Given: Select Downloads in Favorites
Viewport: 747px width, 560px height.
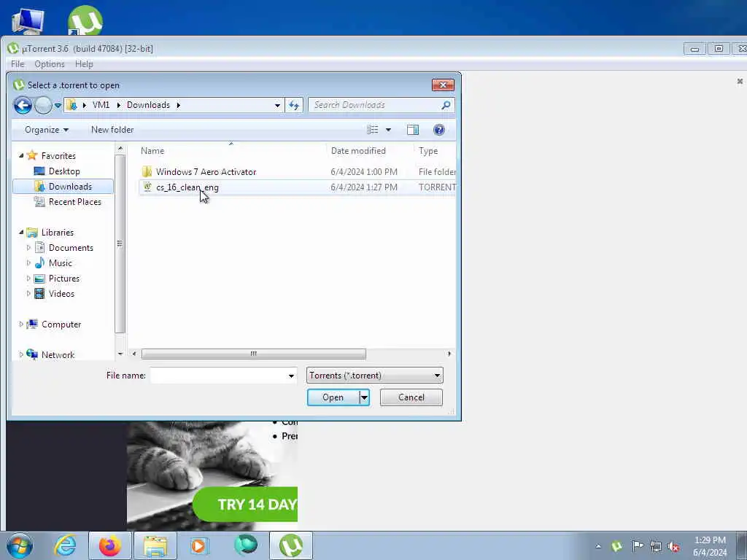Looking at the screenshot, I should coord(63,186).
